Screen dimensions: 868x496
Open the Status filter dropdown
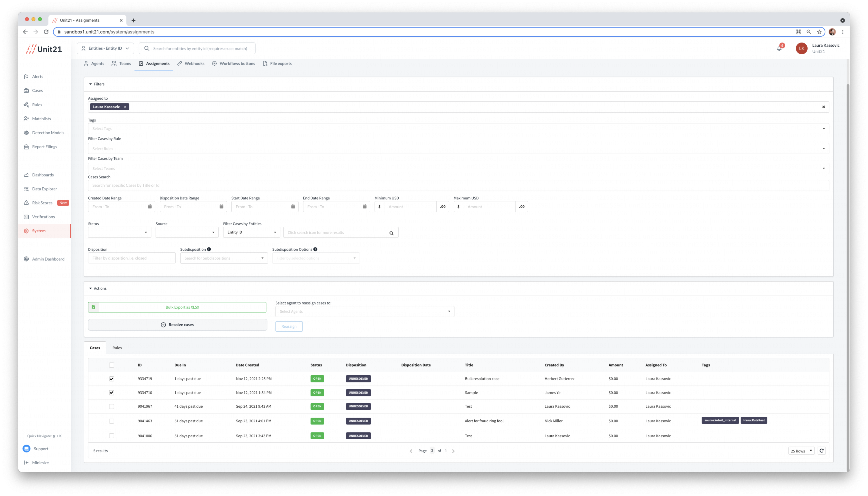119,232
